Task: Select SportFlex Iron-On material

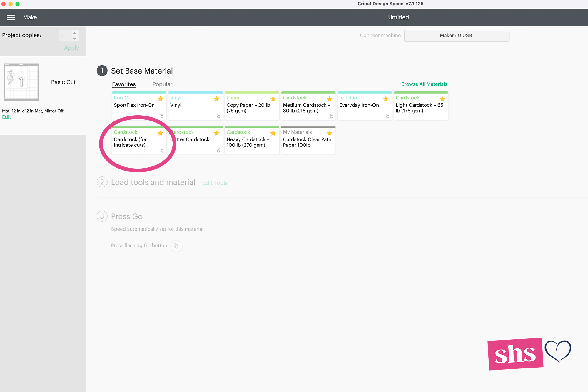Action: 139,106
